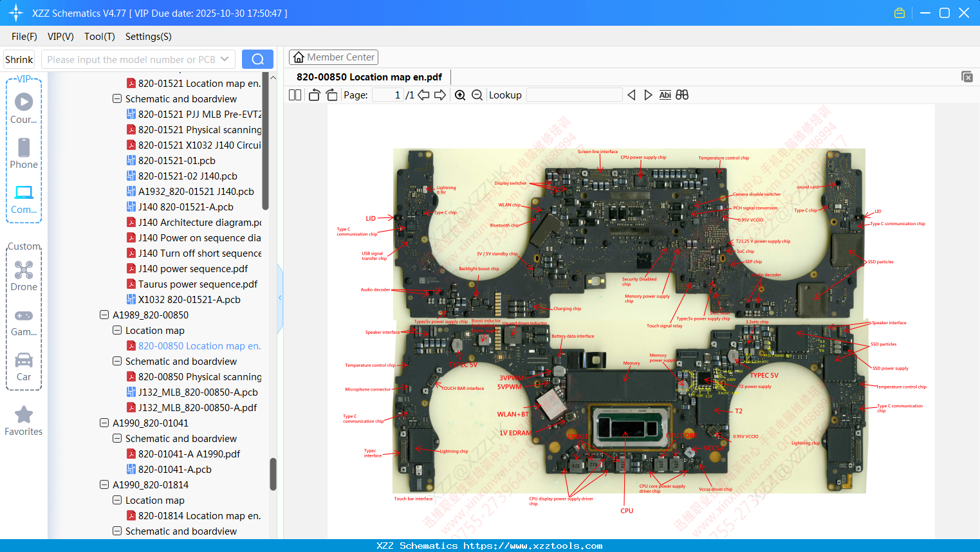Open the Drone category in sidebar
This screenshot has height=552, width=980.
tap(24, 276)
